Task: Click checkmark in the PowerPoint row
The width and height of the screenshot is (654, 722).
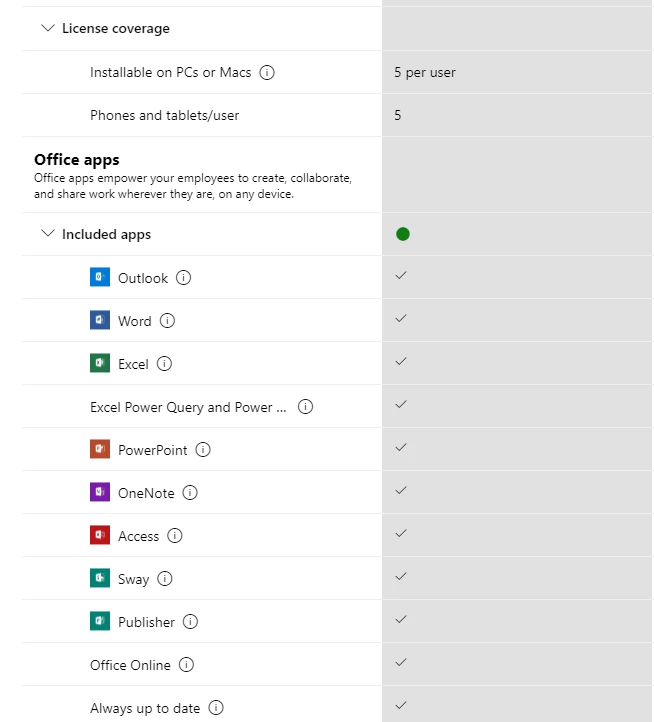Action: tap(401, 447)
